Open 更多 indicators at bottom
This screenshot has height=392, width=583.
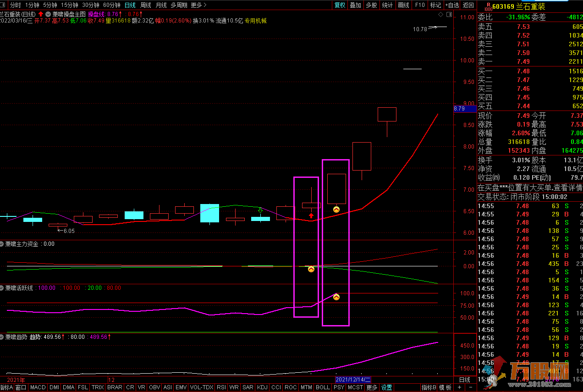coord(372,387)
